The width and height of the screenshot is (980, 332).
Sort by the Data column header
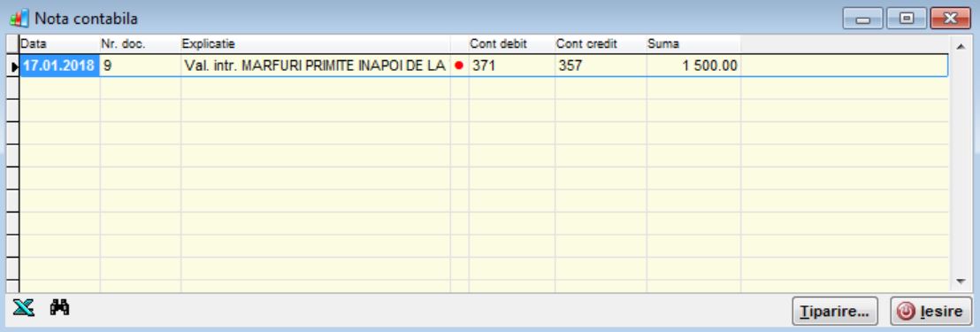(x=59, y=44)
